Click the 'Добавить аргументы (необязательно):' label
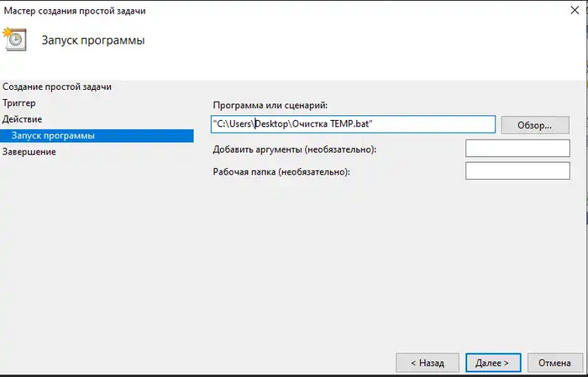 tap(295, 149)
